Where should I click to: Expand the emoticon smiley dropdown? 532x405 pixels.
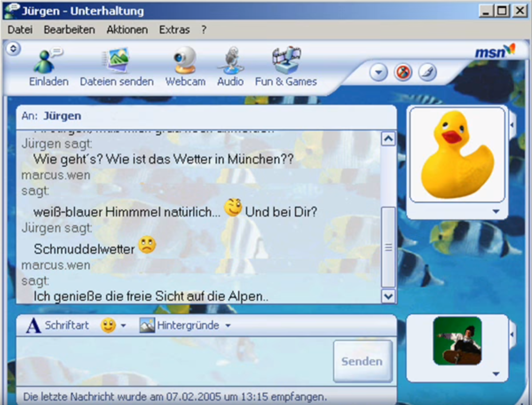[123, 326]
